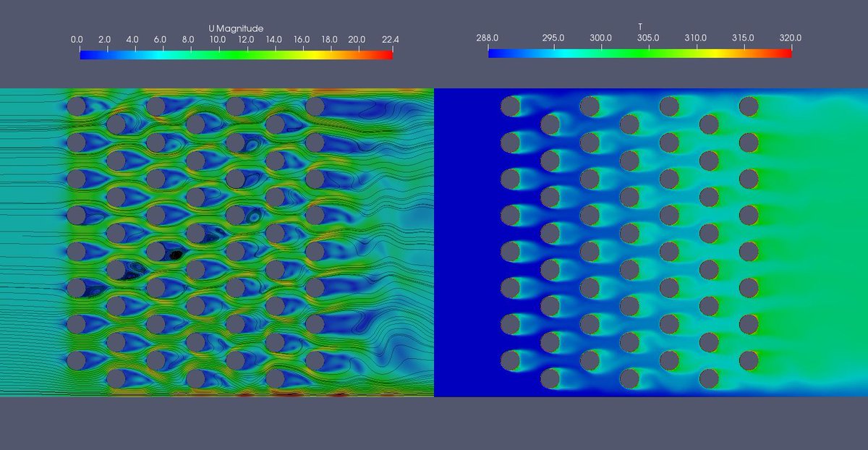Click the '315.0' temperature legend tick label
Screen dimensions: 868x450
(x=744, y=38)
